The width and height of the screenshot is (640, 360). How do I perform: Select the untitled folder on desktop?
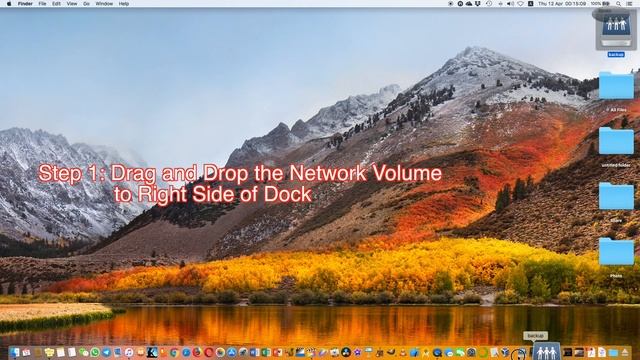click(x=616, y=141)
